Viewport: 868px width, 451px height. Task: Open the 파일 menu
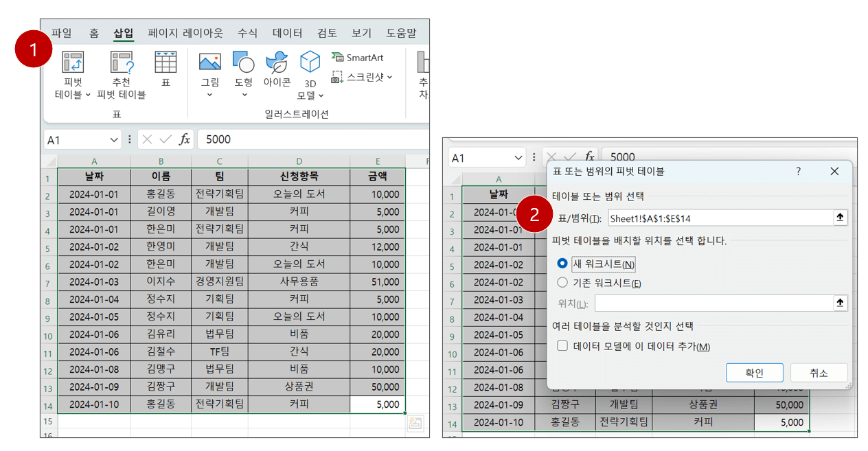(x=62, y=32)
